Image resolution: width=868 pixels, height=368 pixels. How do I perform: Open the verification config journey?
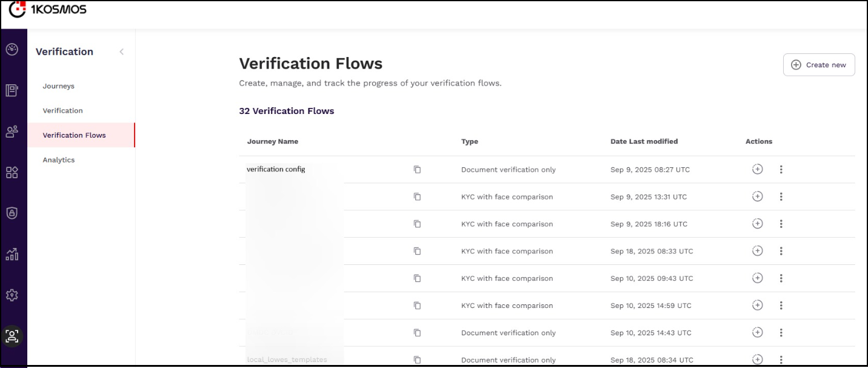click(276, 170)
